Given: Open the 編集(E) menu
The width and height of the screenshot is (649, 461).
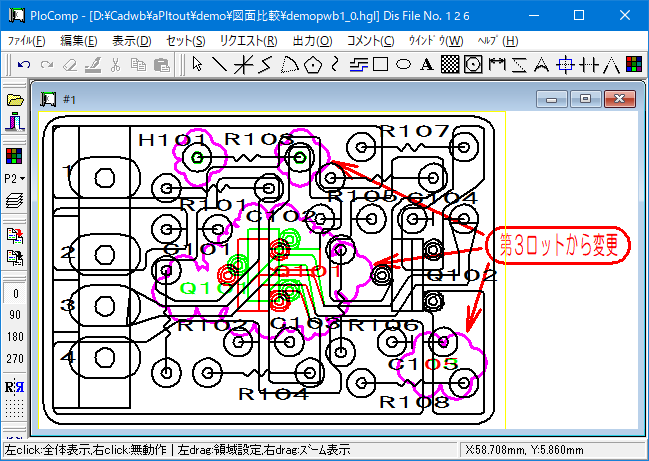Looking at the screenshot, I should coord(79,41).
